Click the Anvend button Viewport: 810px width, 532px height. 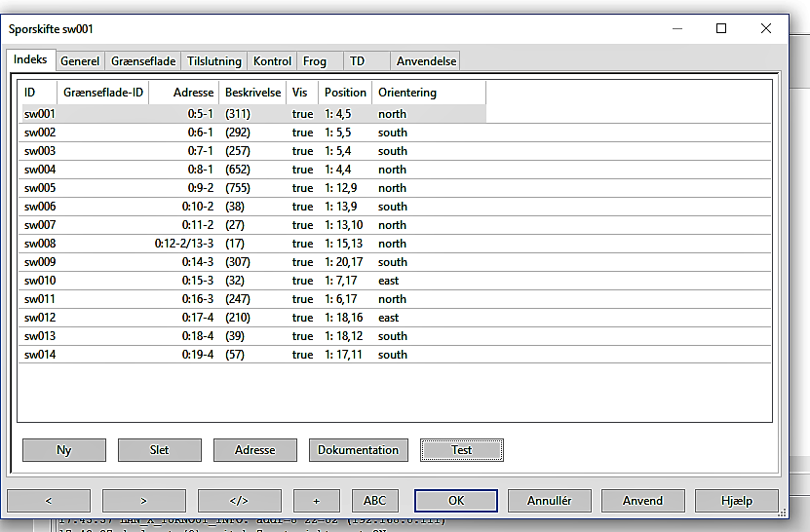click(x=643, y=501)
